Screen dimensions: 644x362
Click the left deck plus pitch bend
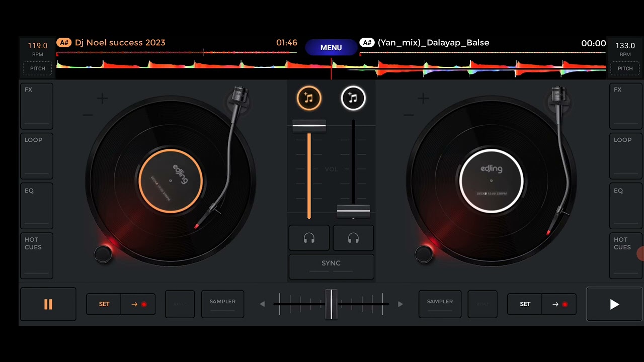coord(102,99)
